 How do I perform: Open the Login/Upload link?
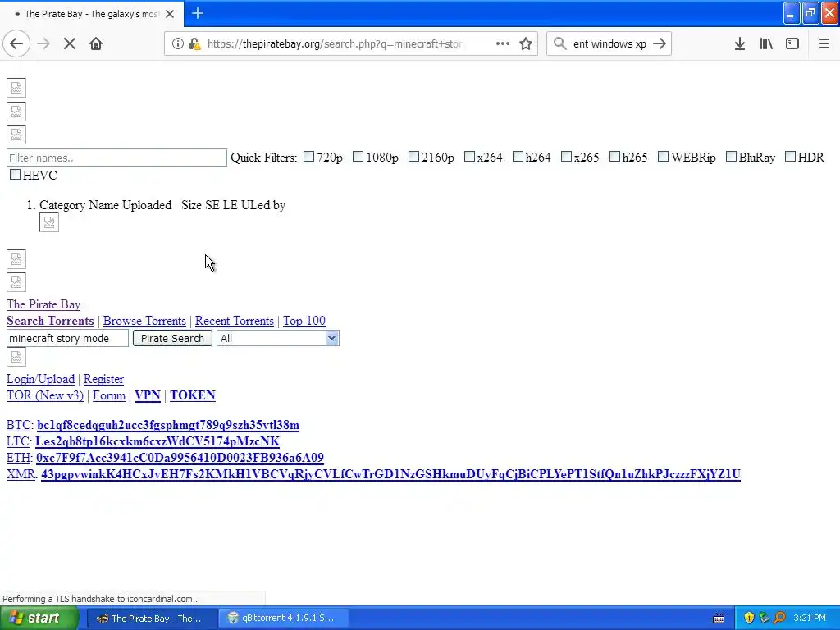pyautogui.click(x=41, y=379)
